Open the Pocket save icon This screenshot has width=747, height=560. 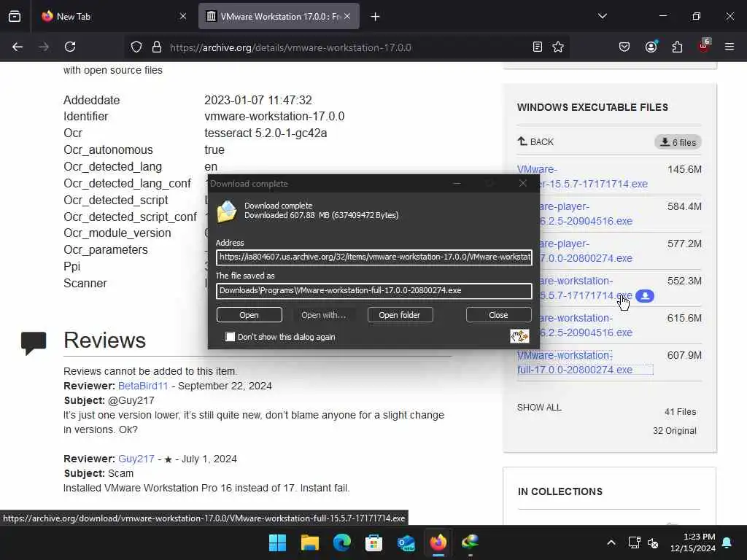click(624, 47)
